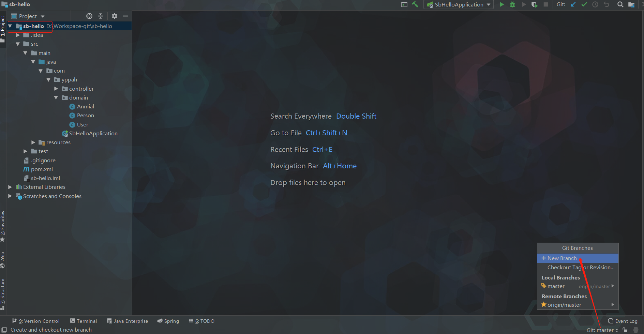Viewport: 644px width, 334px height.
Task: Click Git update project arrow icon
Action: 573,5
